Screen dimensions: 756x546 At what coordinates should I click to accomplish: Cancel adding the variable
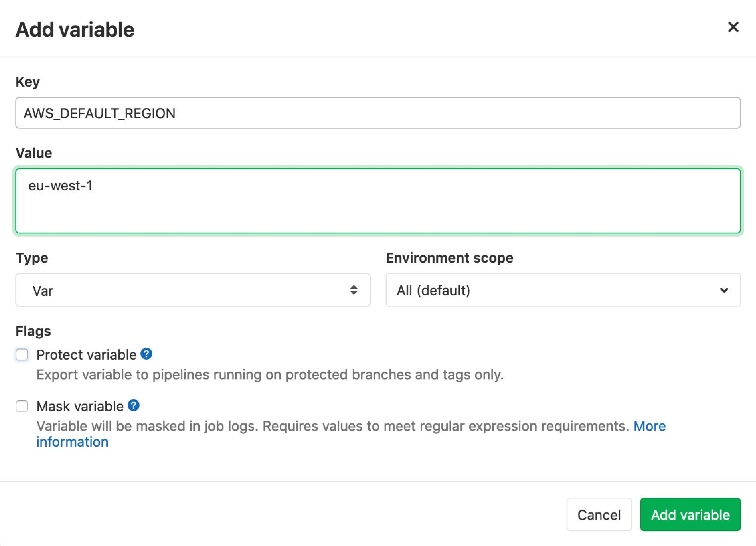[x=599, y=514]
